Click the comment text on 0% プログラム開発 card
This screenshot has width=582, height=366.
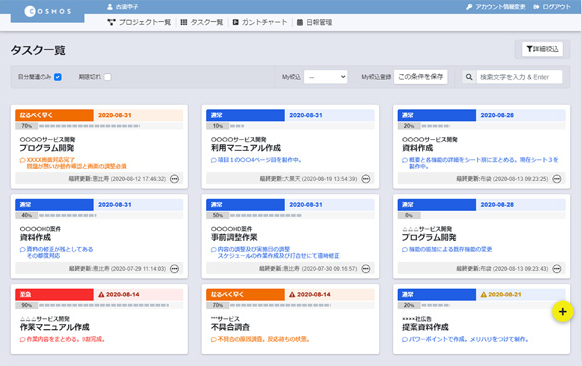coord(450,249)
